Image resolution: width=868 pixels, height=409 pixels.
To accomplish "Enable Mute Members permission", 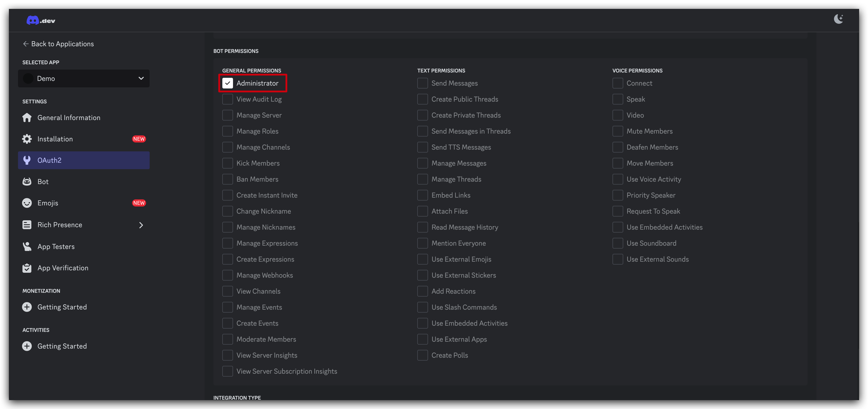I will point(618,131).
